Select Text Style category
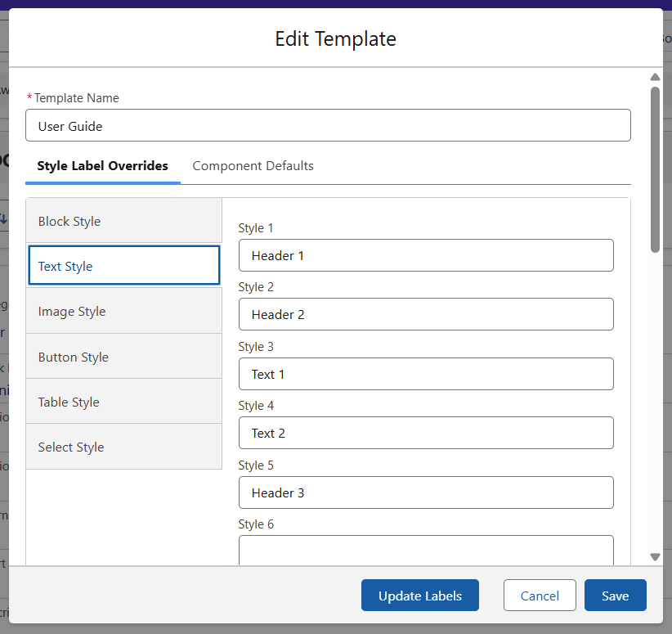 point(123,266)
